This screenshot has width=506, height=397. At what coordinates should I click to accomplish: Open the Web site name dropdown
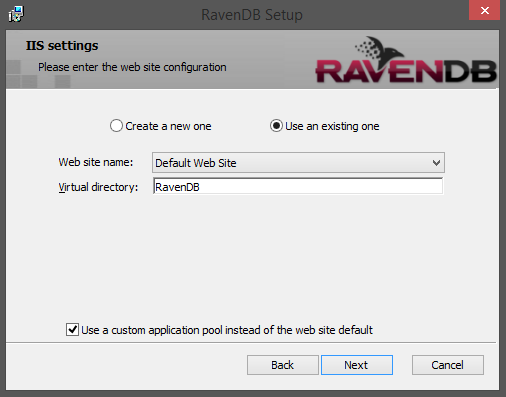tap(298, 163)
